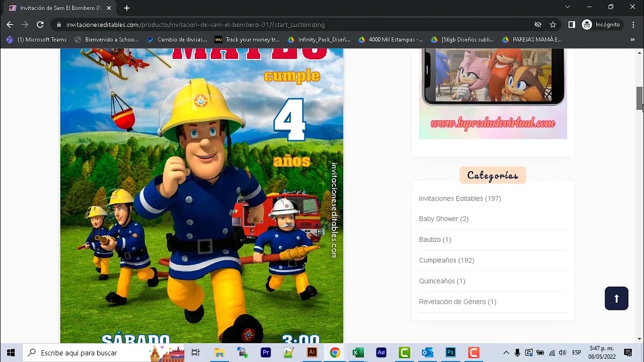Viewport: 644px width, 362px height.
Task: Open the 4000 Mil Estampas bookmark
Action: pos(390,39)
